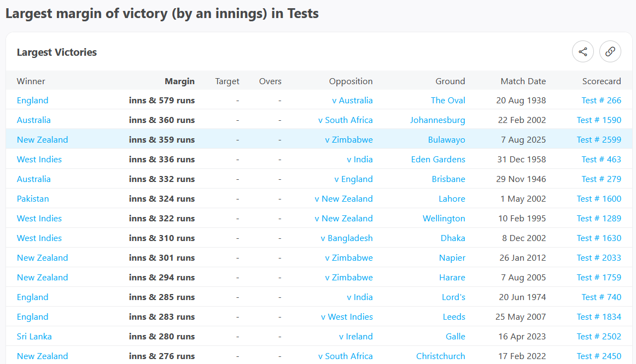This screenshot has height=364, width=636.
Task: Click the share icon button
Action: (x=583, y=52)
